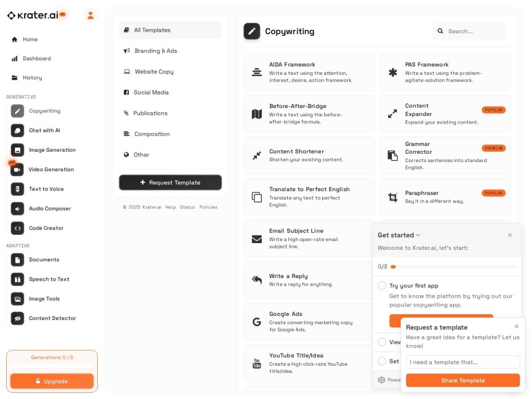Viewport: 532px width, 399px height.
Task: Click the Request Template button
Action: tap(170, 182)
